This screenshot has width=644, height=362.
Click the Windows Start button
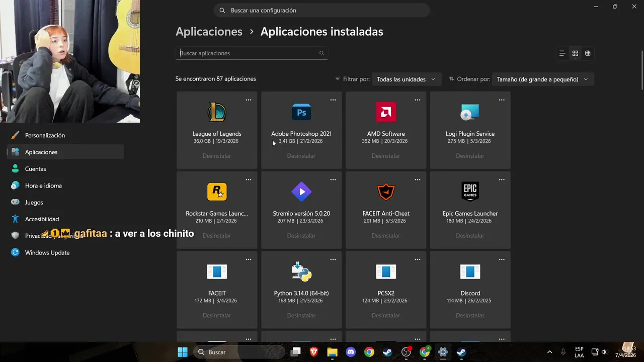click(x=182, y=352)
